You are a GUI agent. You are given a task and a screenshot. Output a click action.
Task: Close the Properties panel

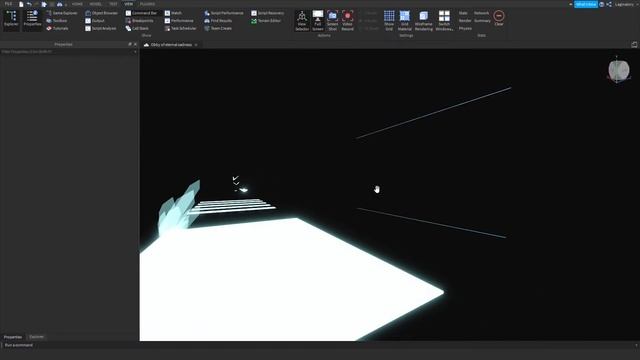click(x=136, y=44)
